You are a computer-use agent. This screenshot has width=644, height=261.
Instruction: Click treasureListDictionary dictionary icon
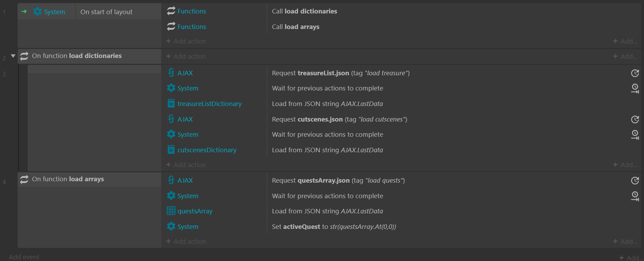click(x=171, y=104)
